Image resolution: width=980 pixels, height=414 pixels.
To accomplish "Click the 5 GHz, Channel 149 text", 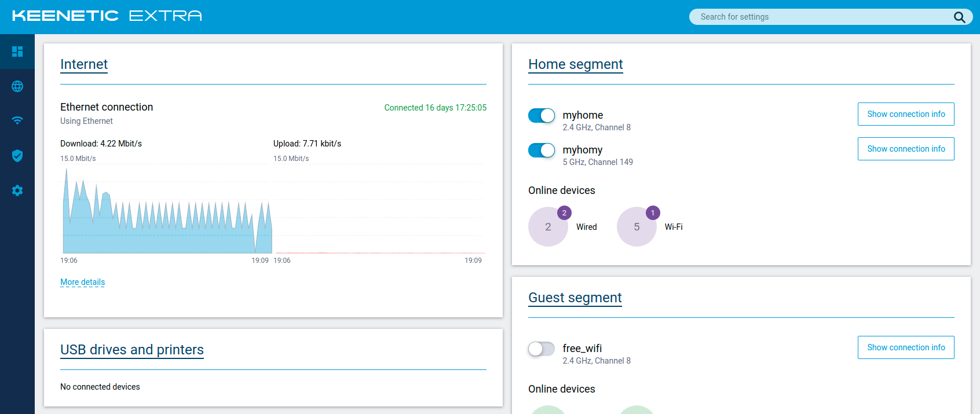I will [598, 162].
